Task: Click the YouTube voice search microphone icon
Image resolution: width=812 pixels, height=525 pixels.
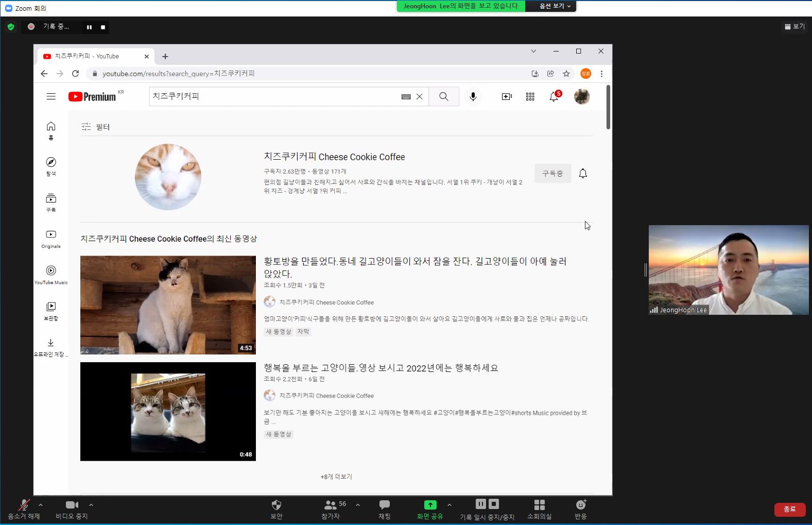Action: (x=473, y=96)
